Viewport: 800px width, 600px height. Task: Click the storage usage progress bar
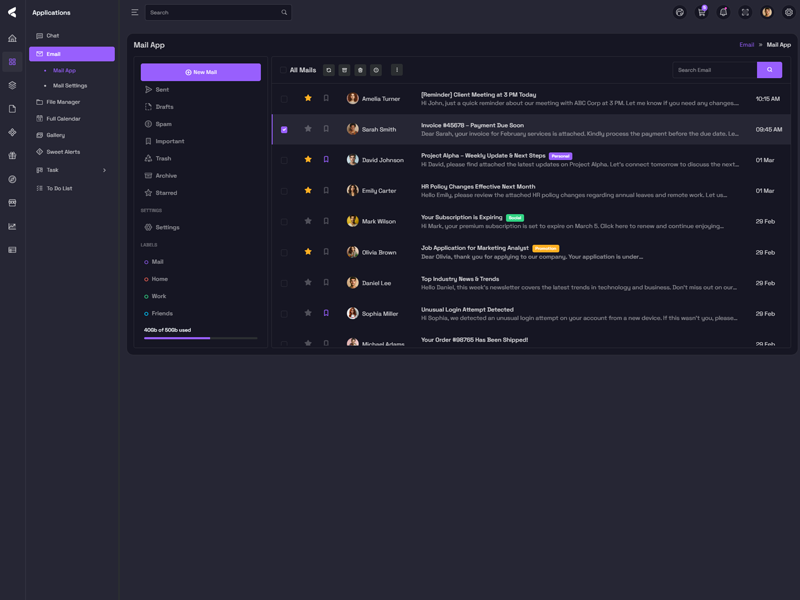200,338
